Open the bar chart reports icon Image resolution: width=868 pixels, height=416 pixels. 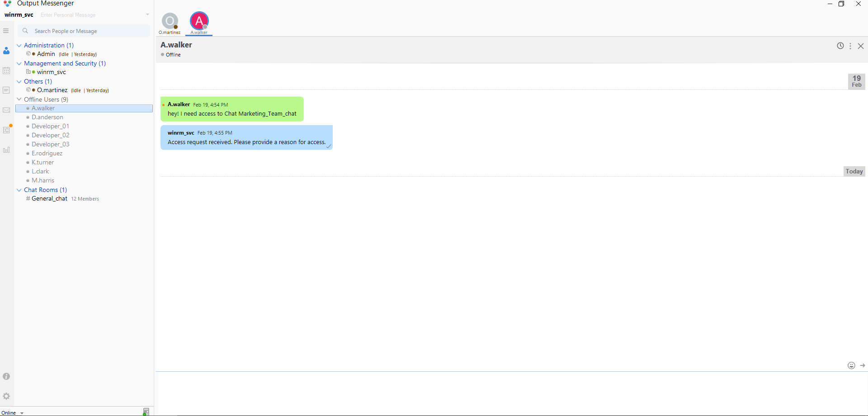(6, 150)
